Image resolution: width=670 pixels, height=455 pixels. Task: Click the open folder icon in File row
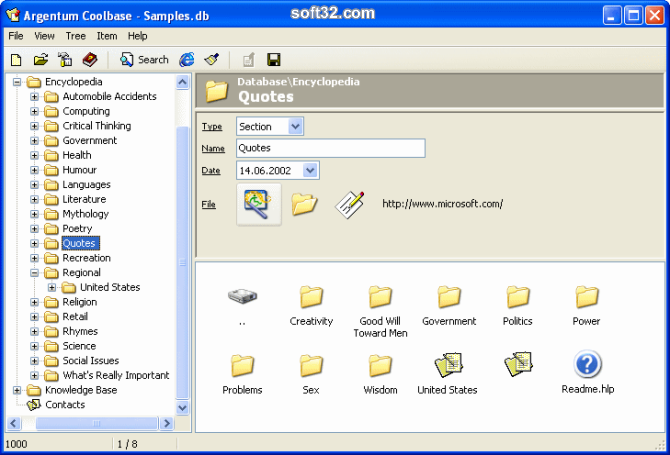[304, 204]
